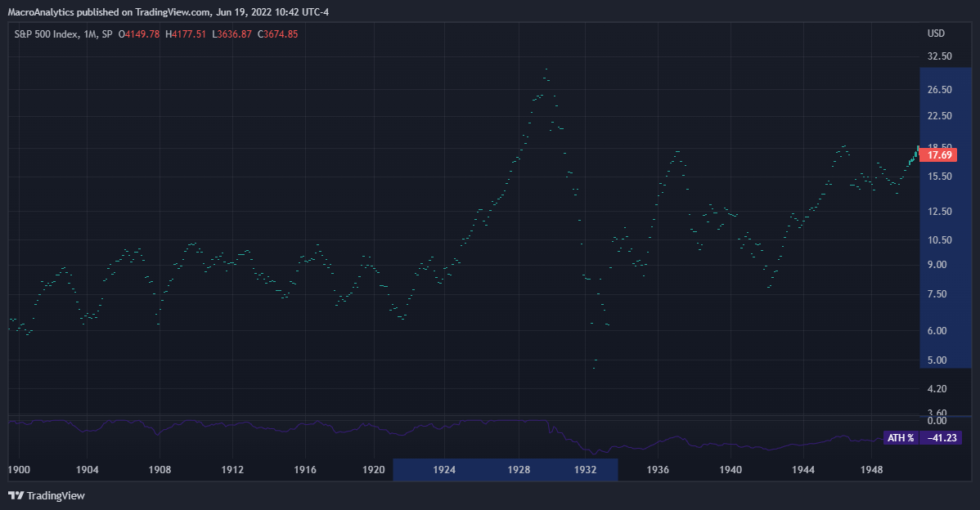
Task: Click the current price label 17.69
Action: click(x=939, y=154)
